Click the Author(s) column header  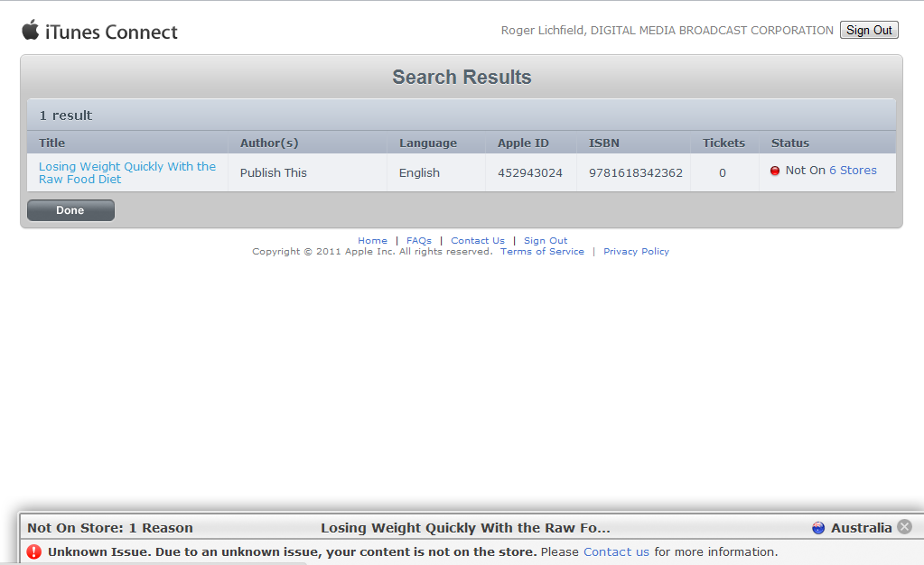point(269,144)
